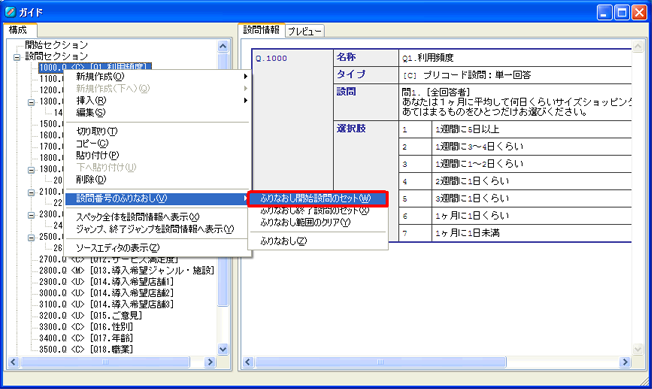Select the 開始セクション tree item
The image size is (652, 389).
56,45
